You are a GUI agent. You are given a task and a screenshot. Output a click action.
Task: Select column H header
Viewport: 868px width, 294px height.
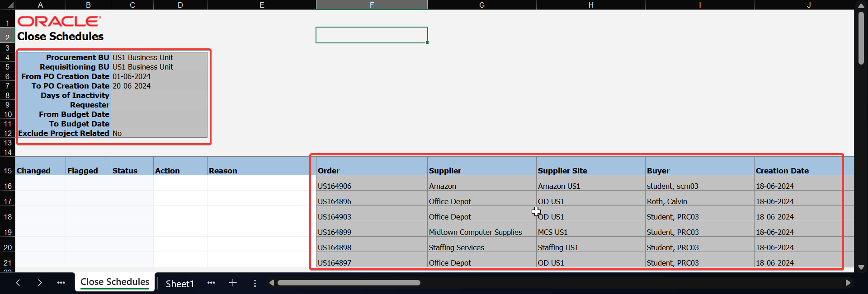pyautogui.click(x=591, y=5)
